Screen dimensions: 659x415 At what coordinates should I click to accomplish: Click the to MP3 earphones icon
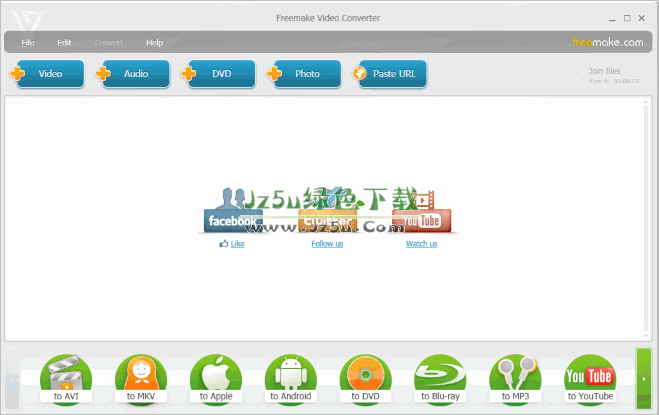515,380
